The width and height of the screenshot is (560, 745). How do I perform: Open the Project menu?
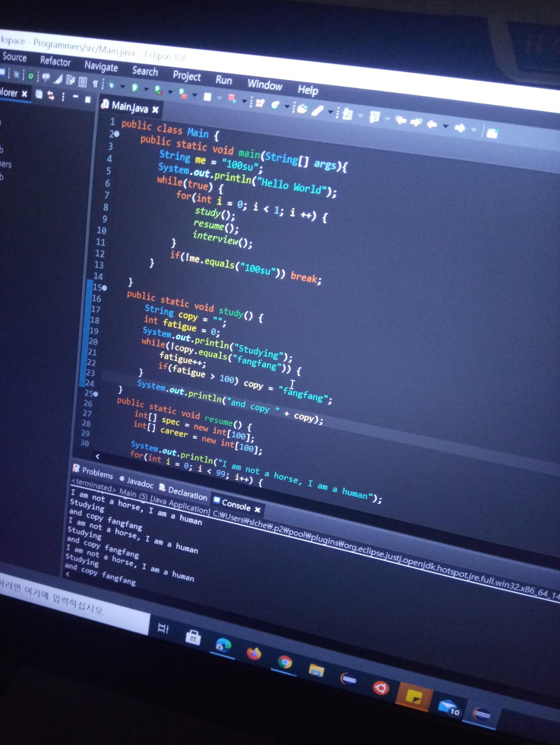pyautogui.click(x=187, y=76)
